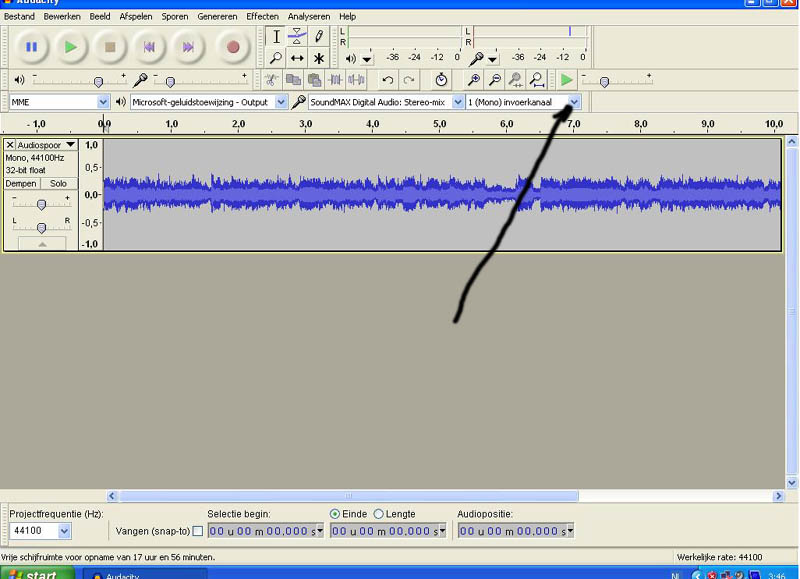This screenshot has width=800, height=579.
Task: Open the input meter microphone dropdown arrow
Action: coord(492,60)
